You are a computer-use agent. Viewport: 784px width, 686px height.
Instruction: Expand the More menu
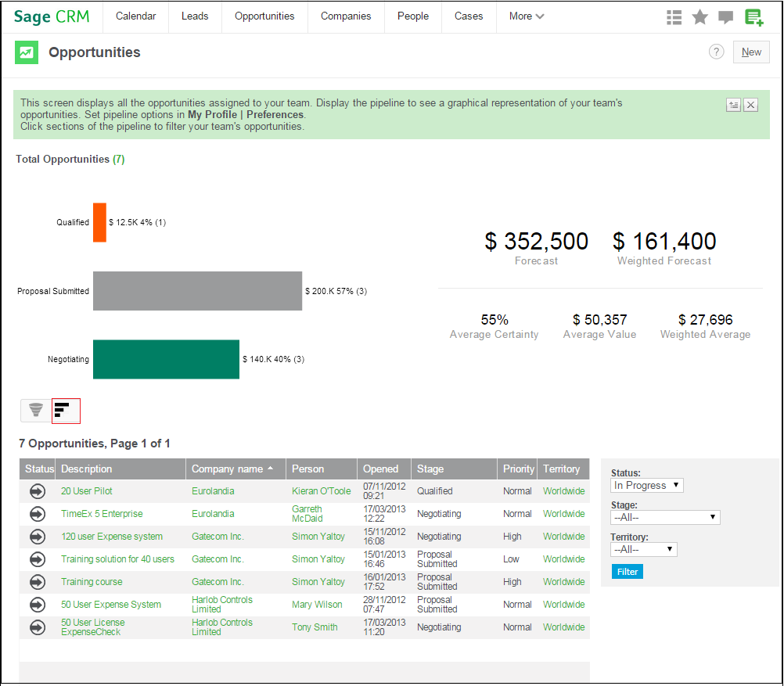pyautogui.click(x=527, y=16)
